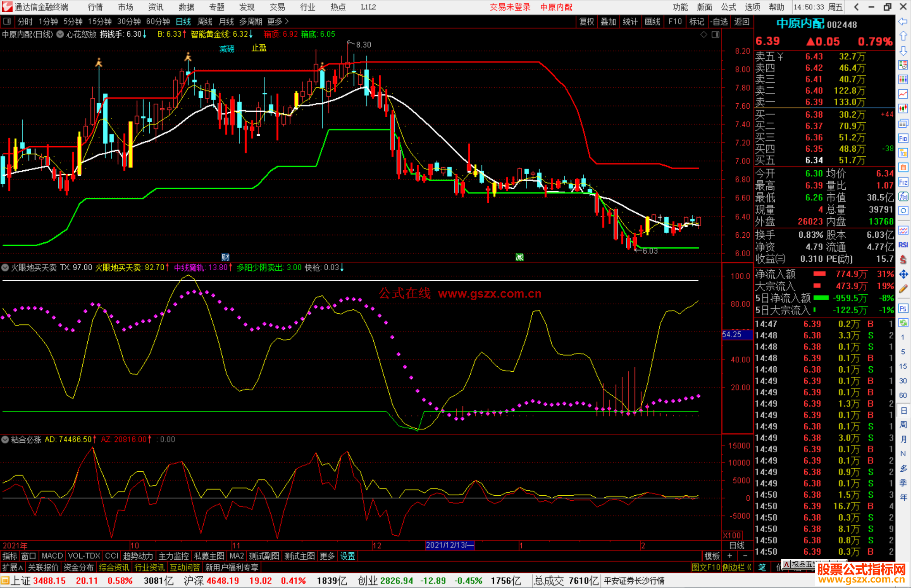The width and height of the screenshot is (911, 588).
Task: Click the 画线 drawing button
Action: point(652,21)
